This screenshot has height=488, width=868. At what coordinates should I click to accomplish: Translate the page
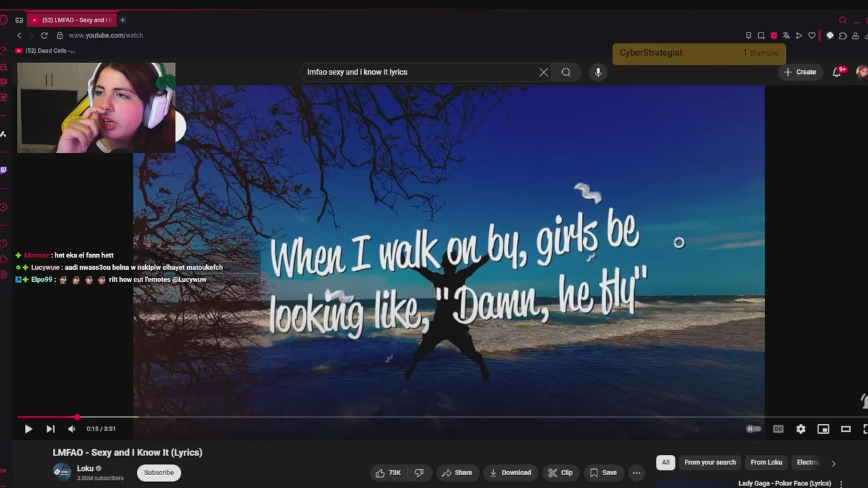[x=786, y=35]
